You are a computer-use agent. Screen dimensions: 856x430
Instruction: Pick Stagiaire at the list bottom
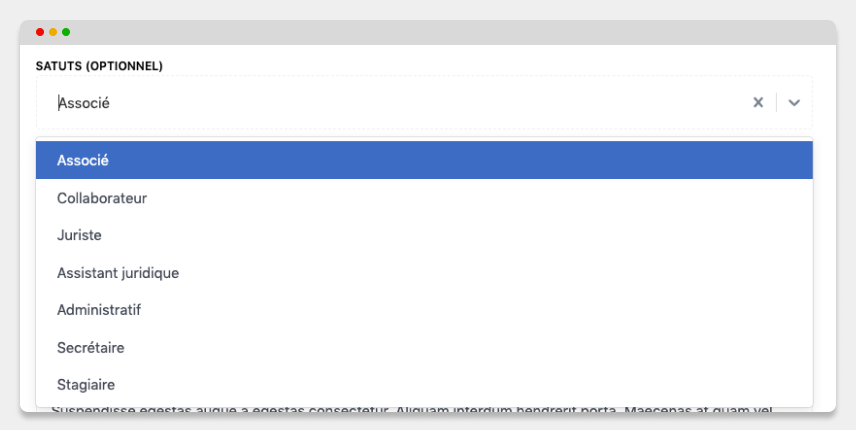coord(424,385)
